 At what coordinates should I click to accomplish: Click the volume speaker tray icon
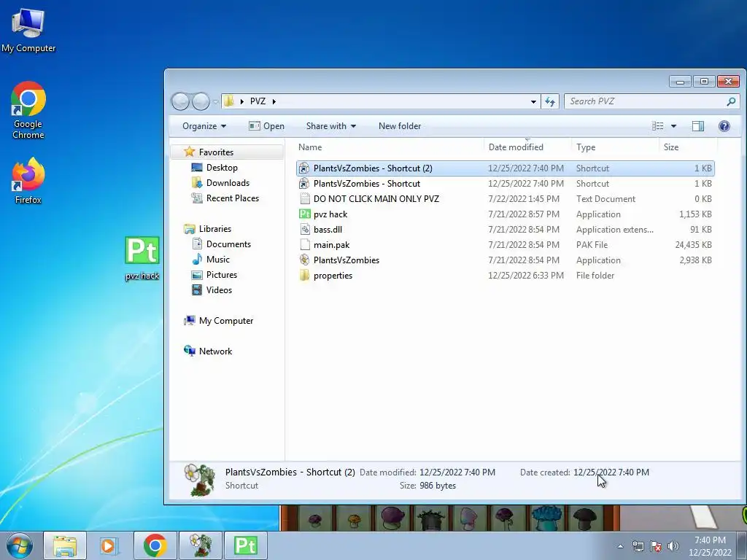pos(673,546)
